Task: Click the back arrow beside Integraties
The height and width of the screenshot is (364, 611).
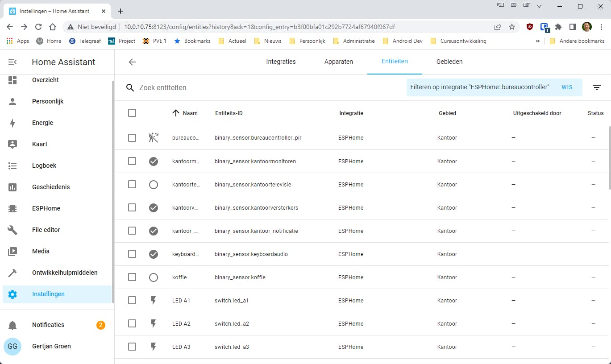Action: pos(132,62)
